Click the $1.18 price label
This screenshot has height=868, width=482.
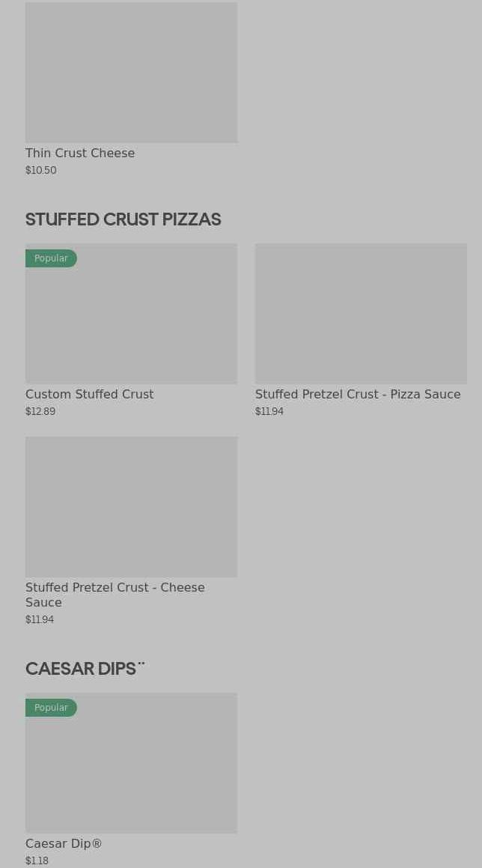(37, 861)
